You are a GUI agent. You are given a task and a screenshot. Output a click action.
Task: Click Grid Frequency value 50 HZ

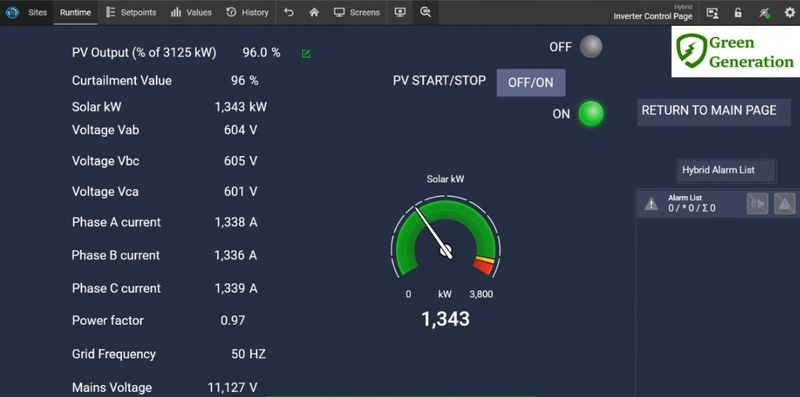[248, 354]
